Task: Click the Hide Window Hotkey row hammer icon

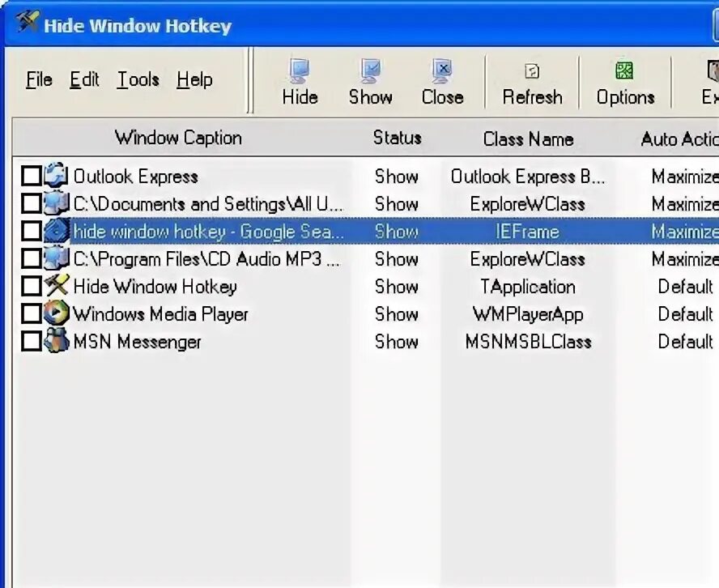Action: pos(57,286)
